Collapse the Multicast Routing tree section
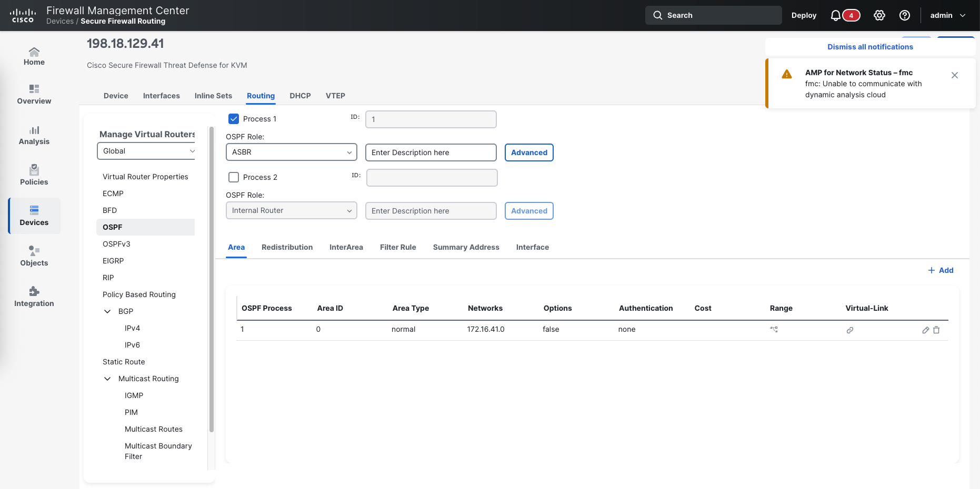 (107, 379)
